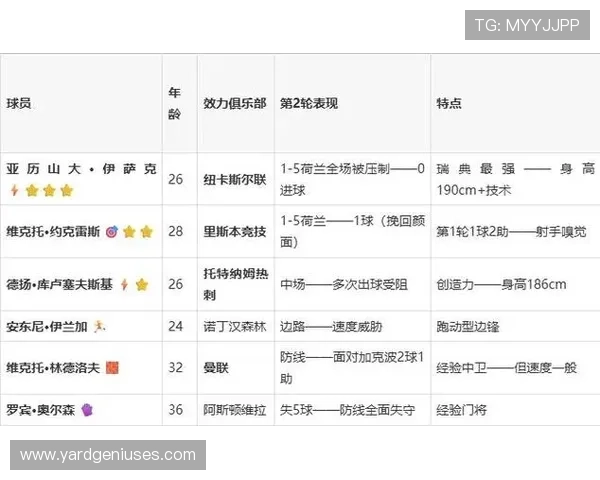
Task: Click age 32 in 曼联 row
Action: [x=176, y=367]
